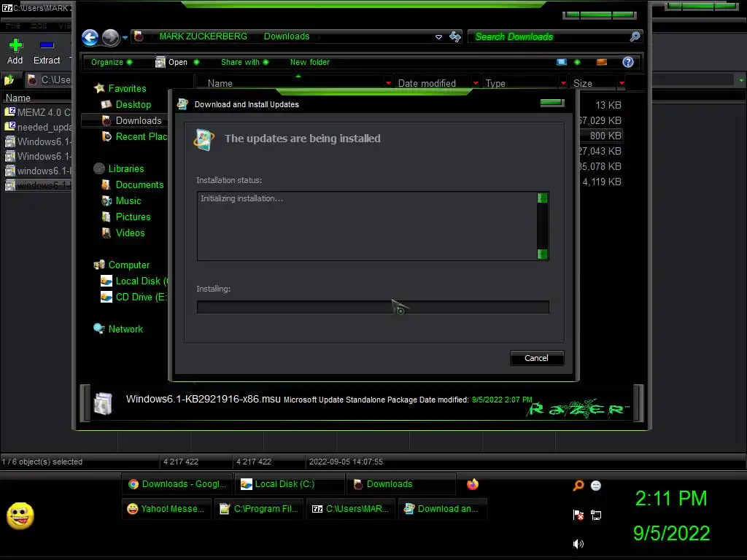This screenshot has width=747, height=560.
Task: Open the Organize menu
Action: (112, 63)
